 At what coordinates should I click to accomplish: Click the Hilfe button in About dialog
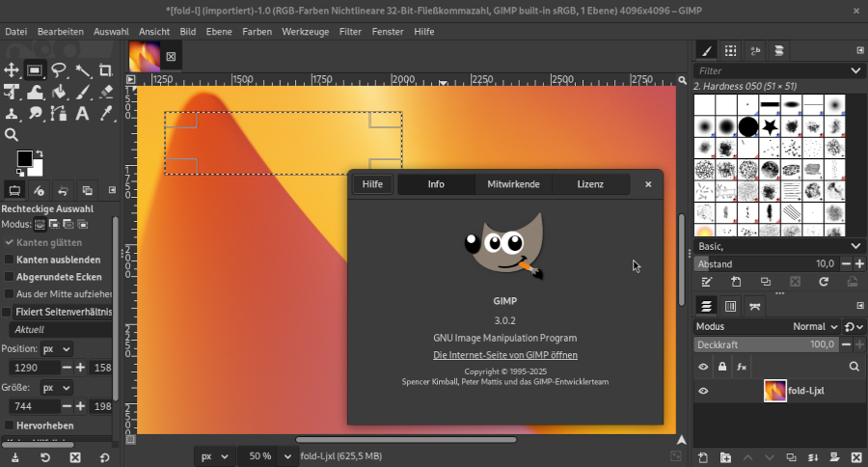(x=372, y=184)
